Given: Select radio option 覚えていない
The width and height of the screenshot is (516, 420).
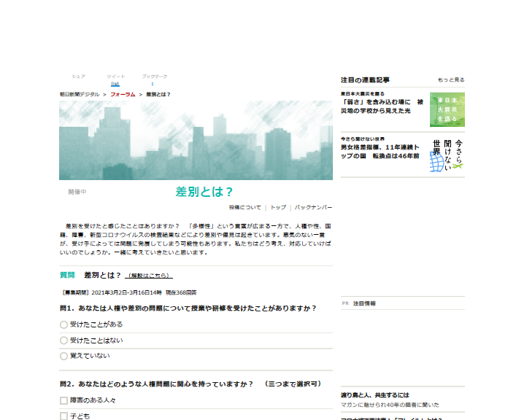Looking at the screenshot, I should 63,356.
